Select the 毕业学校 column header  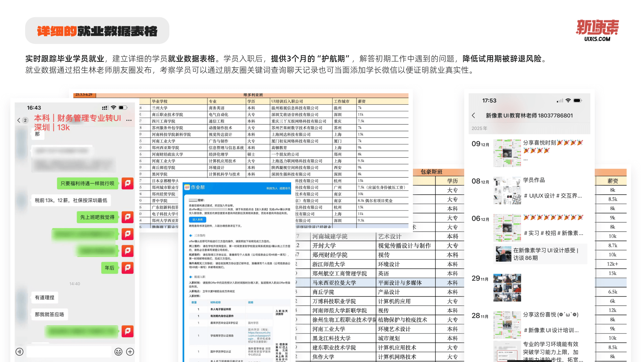click(160, 101)
